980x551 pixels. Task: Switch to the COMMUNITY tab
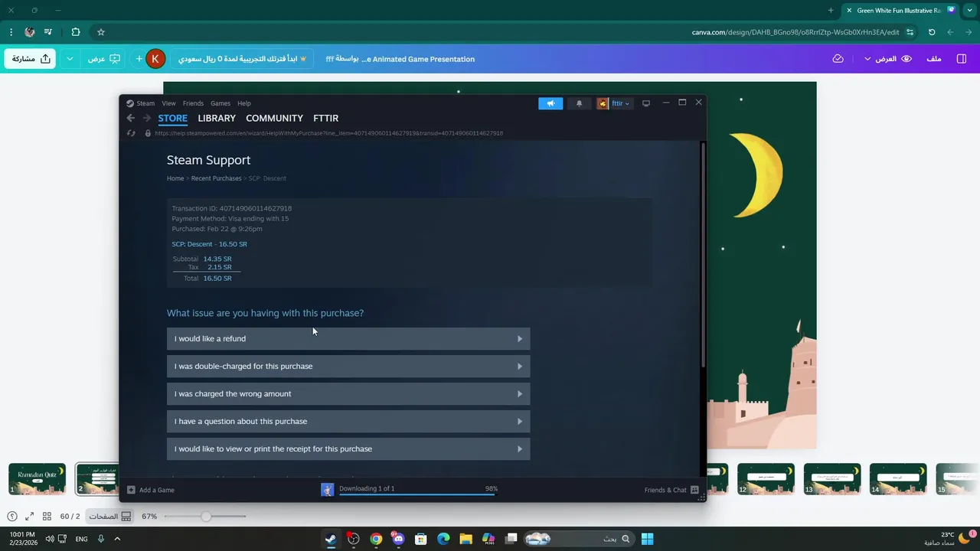(x=274, y=119)
